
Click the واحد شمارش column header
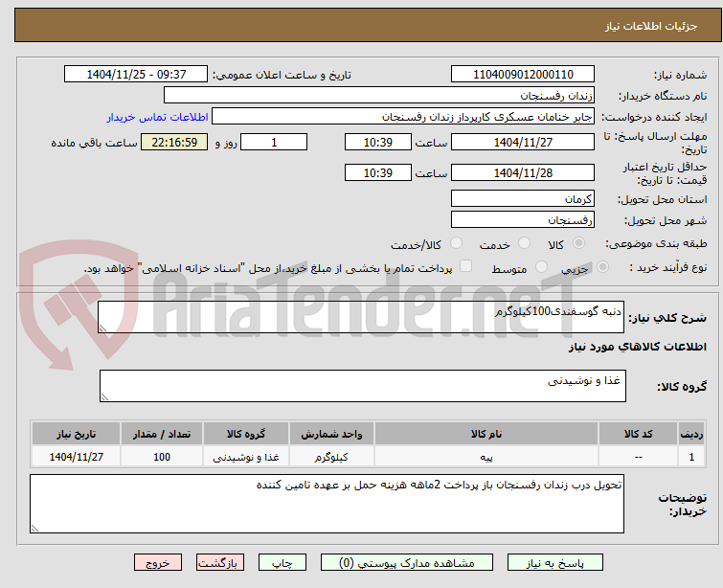coord(331,434)
